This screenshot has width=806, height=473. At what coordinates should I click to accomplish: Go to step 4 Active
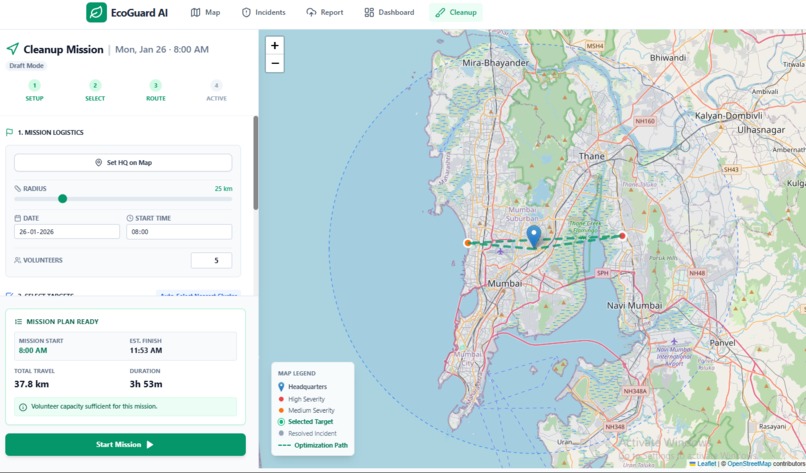[216, 90]
